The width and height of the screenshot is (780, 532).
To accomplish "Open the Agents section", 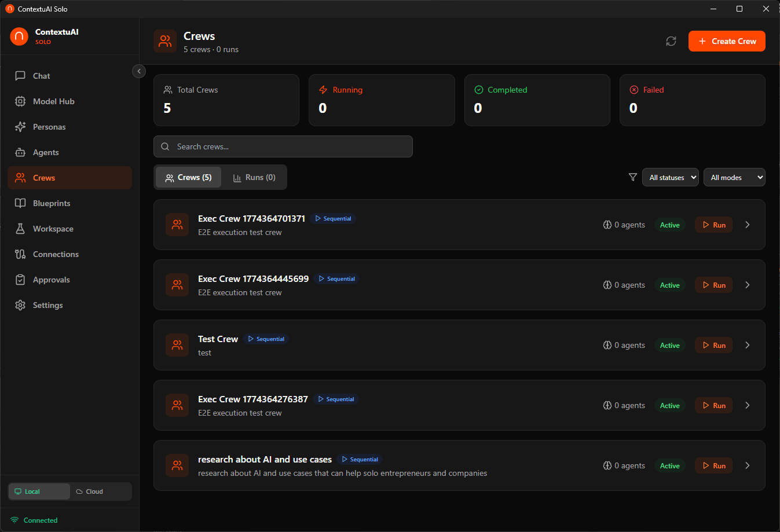I will [x=46, y=152].
